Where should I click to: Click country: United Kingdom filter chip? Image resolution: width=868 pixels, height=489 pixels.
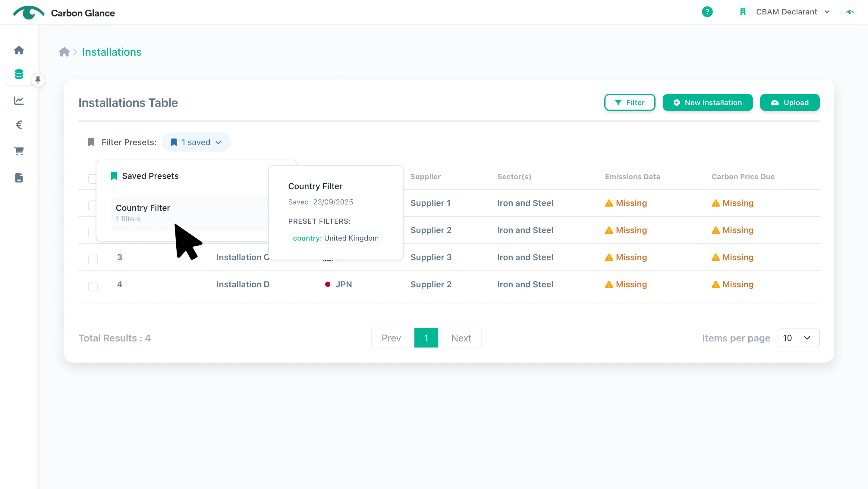coord(335,238)
